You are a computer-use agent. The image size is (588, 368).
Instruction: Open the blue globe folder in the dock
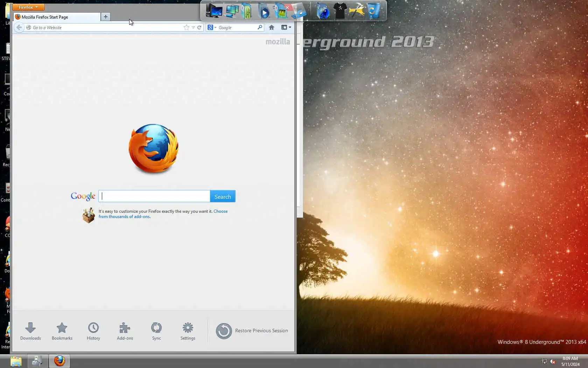(323, 11)
